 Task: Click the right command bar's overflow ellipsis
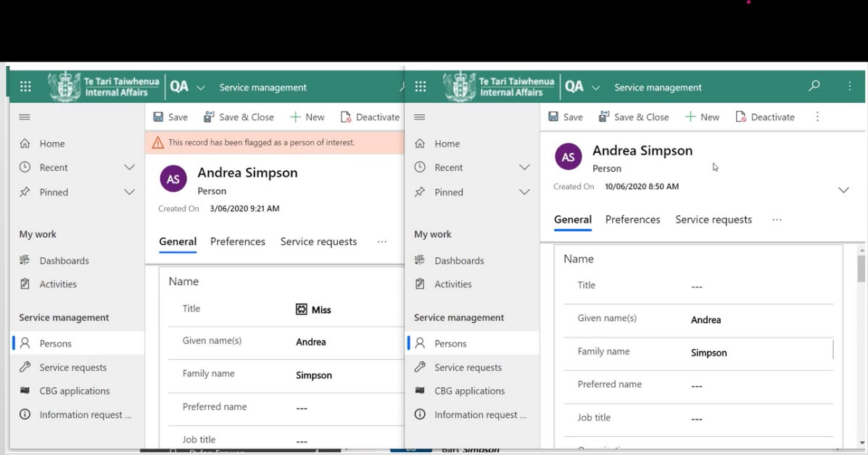click(817, 117)
